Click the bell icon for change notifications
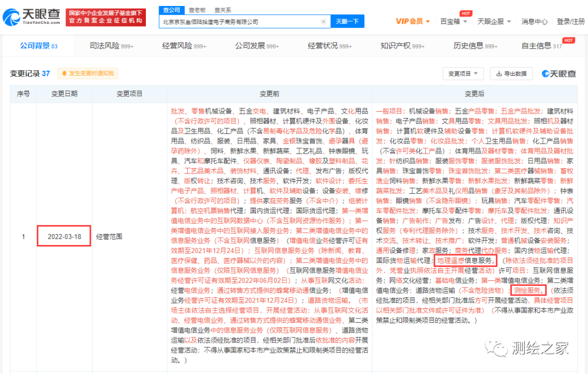This screenshot has height=374, width=588. [64, 73]
